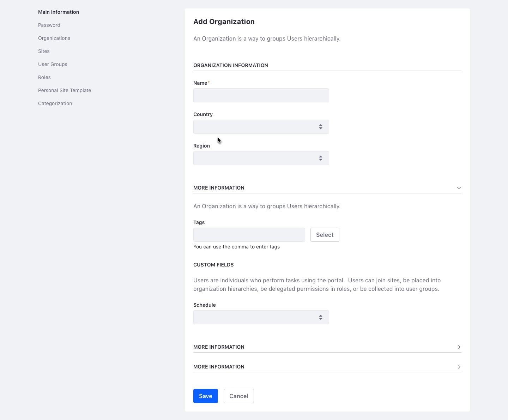
Task: Click the Save button
Action: pyautogui.click(x=205, y=396)
